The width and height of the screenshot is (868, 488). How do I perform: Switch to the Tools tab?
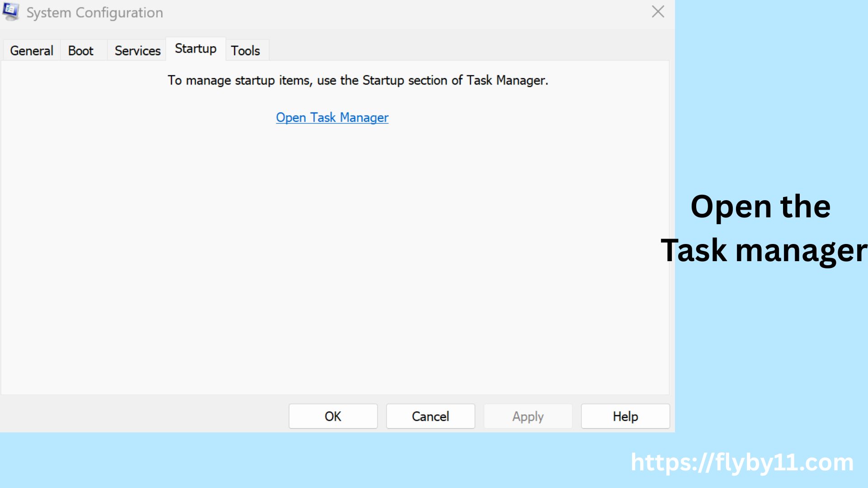(246, 50)
